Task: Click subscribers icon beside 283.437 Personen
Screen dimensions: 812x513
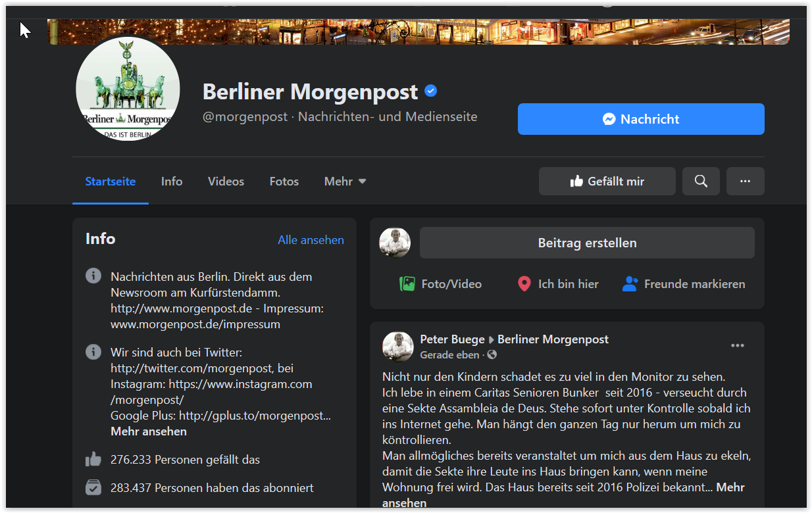Action: [x=93, y=487]
